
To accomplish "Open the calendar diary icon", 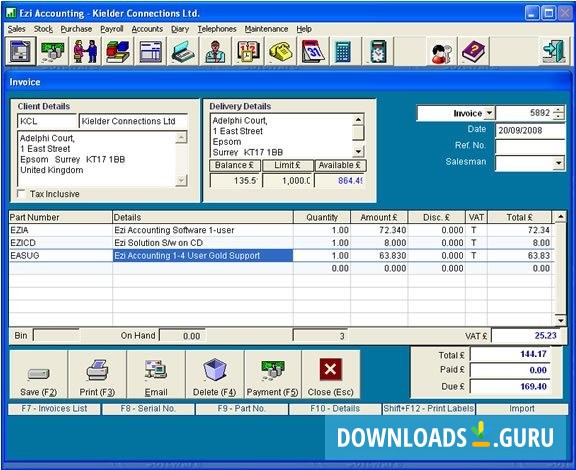I will 313,51.
